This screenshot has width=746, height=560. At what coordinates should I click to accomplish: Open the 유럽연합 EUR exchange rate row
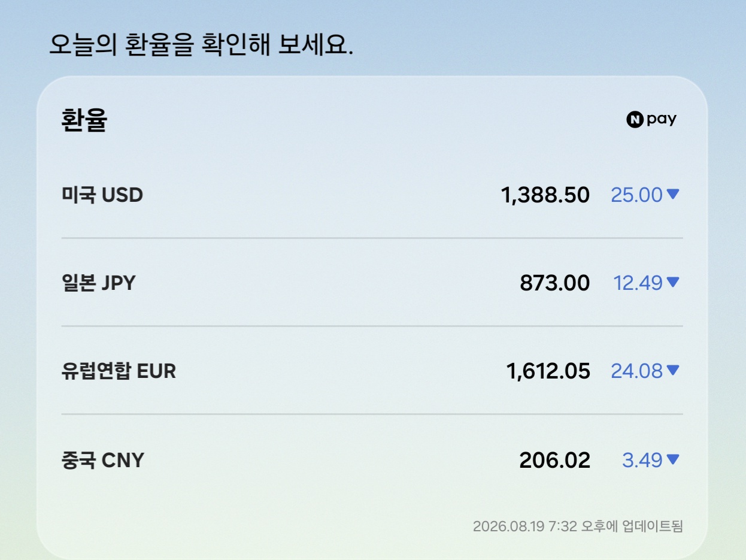pyautogui.click(x=372, y=371)
